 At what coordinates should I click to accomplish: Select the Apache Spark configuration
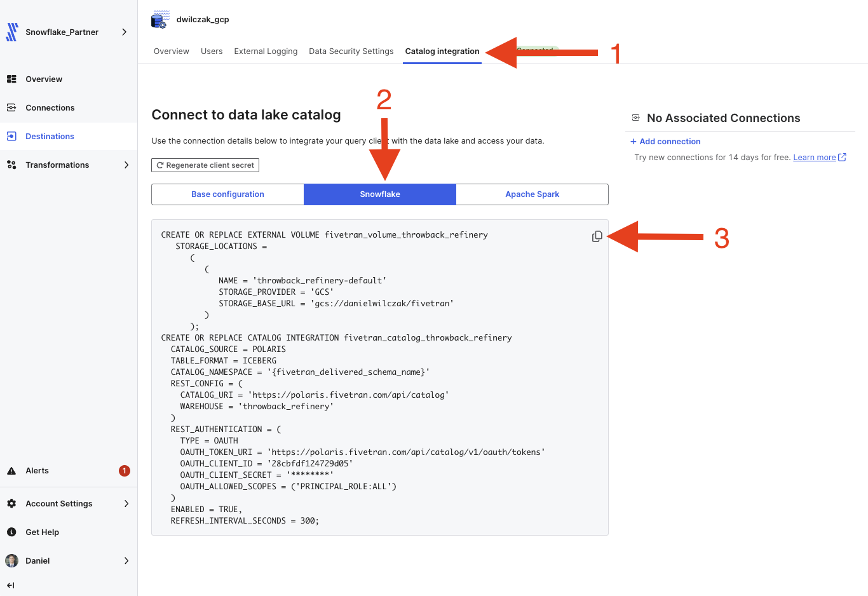(x=532, y=194)
